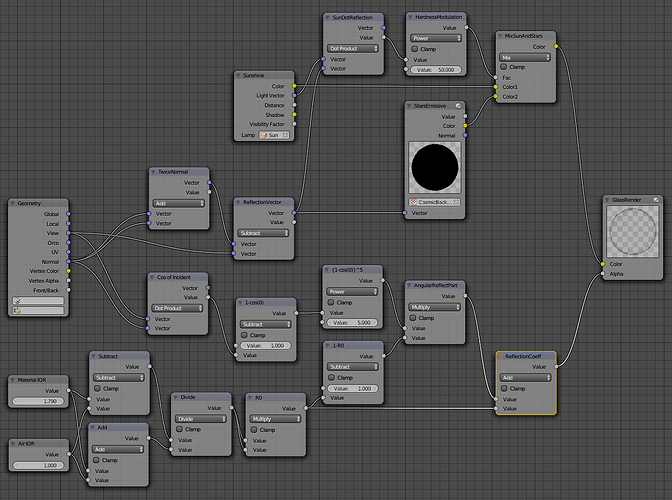672x500 pixels.
Task: Enable Clamp on the R0 node
Action: (254, 430)
